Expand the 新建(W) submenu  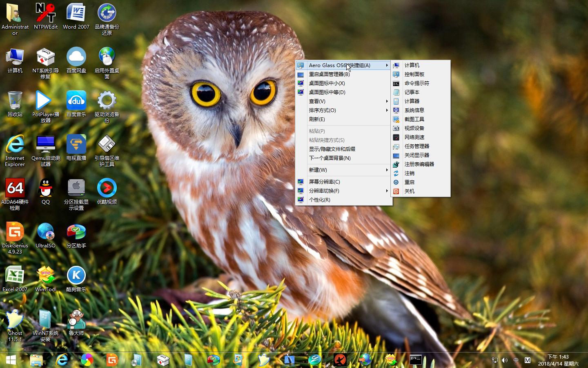pyautogui.click(x=343, y=170)
